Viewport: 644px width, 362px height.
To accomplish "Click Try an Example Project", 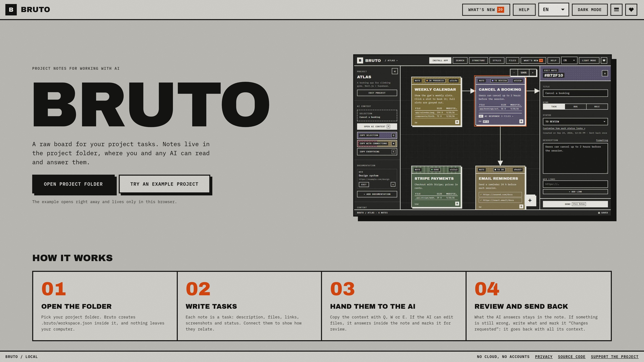I will point(164,184).
